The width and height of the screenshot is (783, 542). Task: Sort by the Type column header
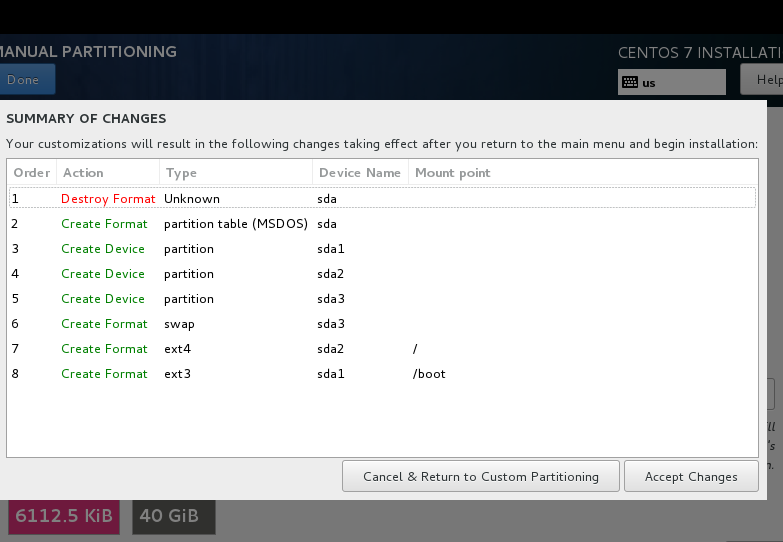236,173
